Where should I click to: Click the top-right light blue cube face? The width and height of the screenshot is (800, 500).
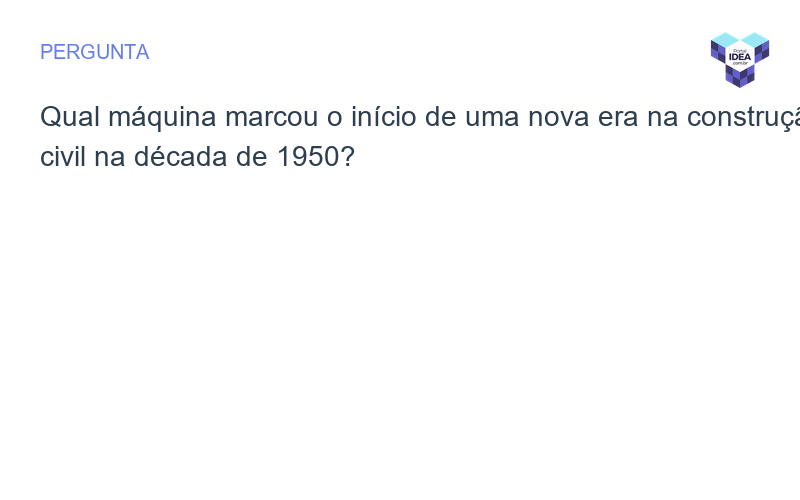pos(755,39)
